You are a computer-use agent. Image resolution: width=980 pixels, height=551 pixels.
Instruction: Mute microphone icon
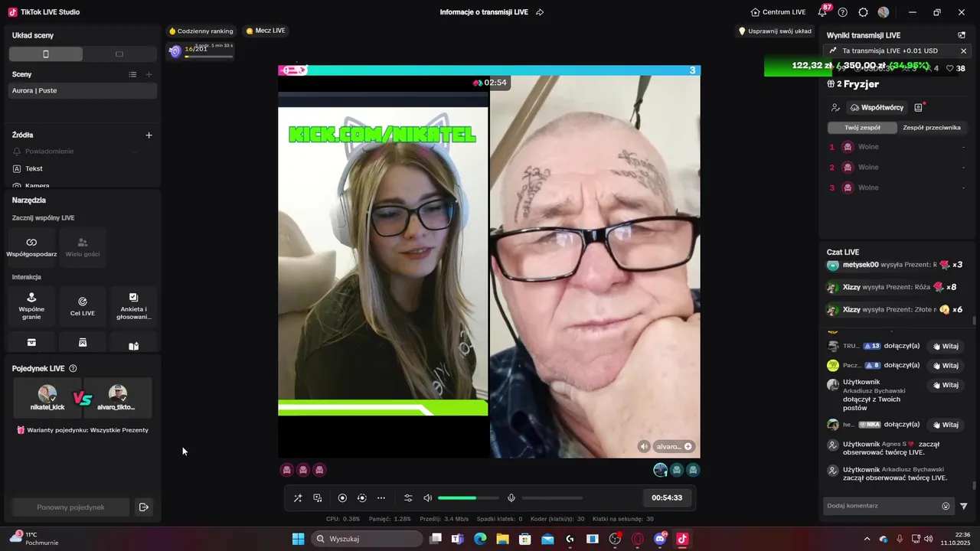[511, 498]
